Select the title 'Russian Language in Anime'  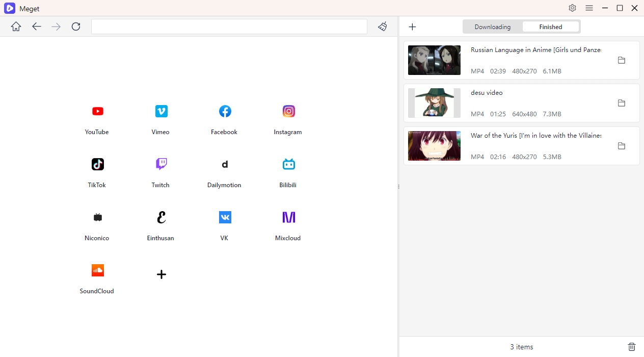click(536, 50)
